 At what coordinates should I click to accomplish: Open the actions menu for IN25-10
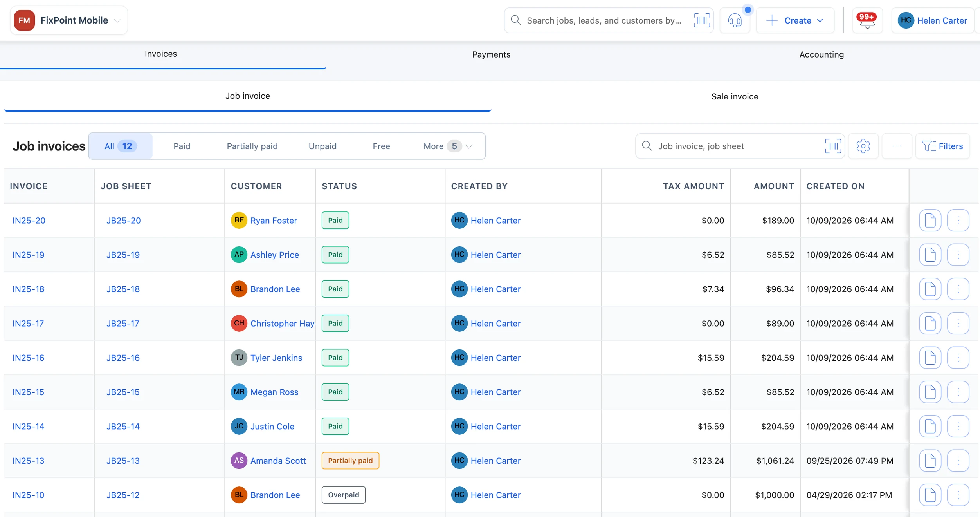958,495
